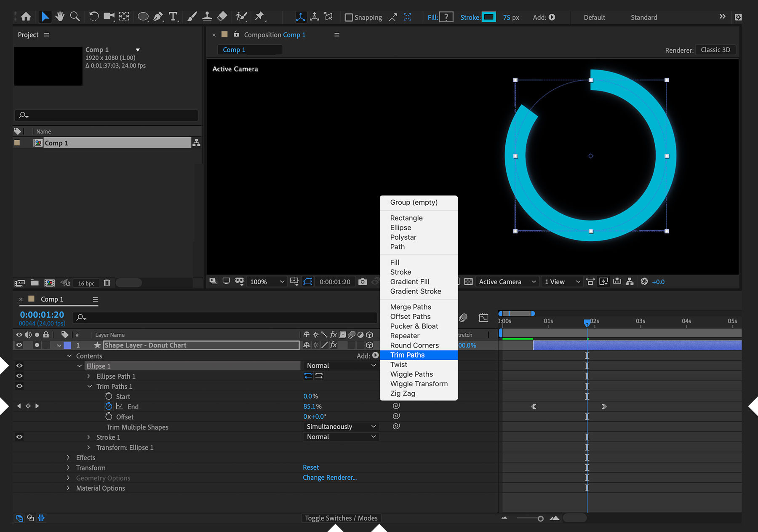Click the Classic 3D renderer button
The width and height of the screenshot is (758, 532).
click(x=715, y=49)
